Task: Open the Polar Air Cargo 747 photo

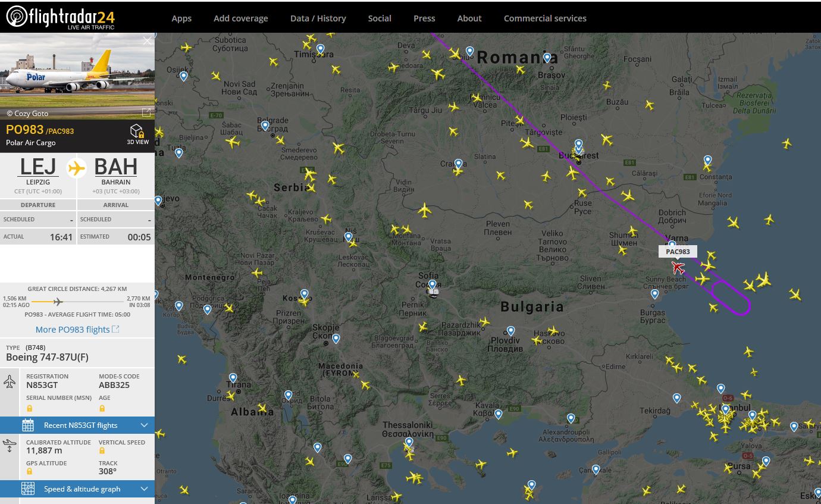Action: [77, 76]
